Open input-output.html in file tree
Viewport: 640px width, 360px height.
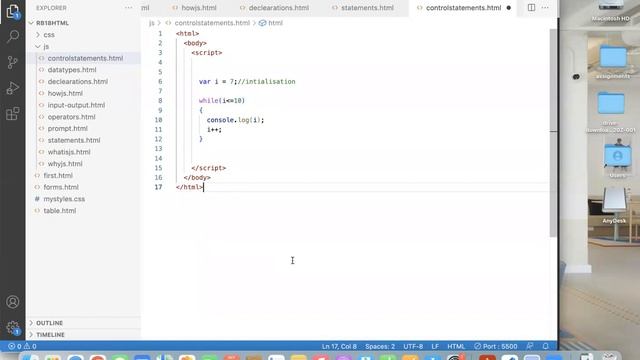[76, 105]
